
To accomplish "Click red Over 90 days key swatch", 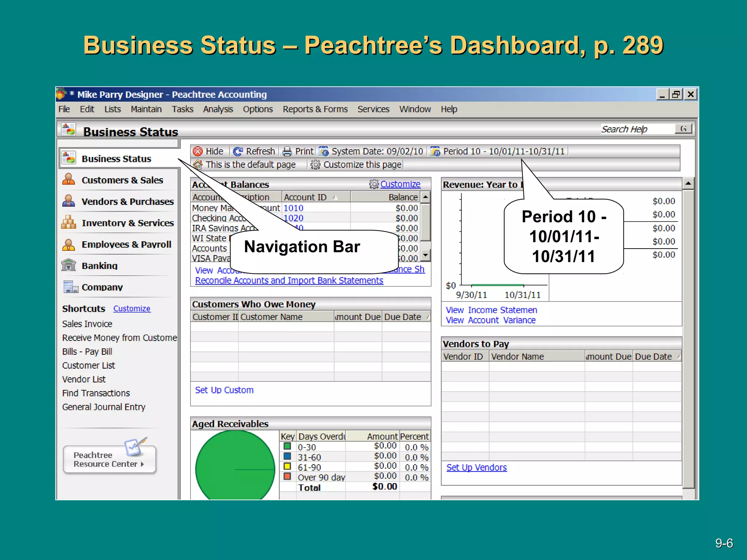I will pos(287,476).
